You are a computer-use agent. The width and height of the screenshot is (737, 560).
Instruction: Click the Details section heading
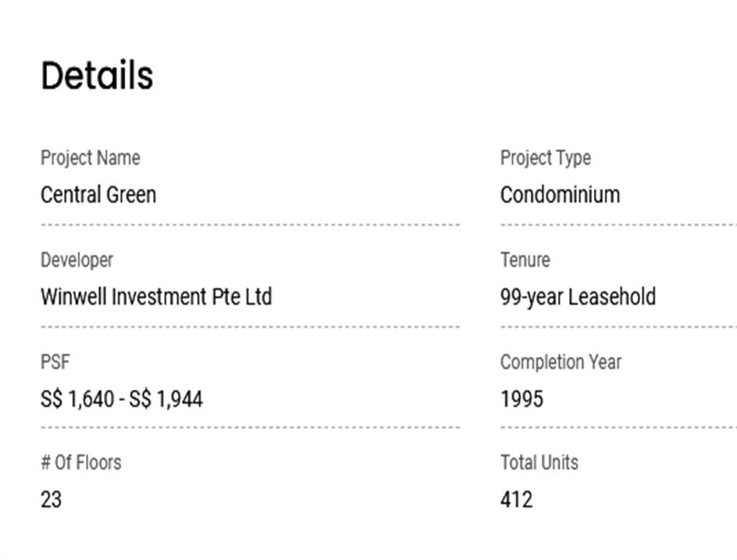[x=97, y=76]
